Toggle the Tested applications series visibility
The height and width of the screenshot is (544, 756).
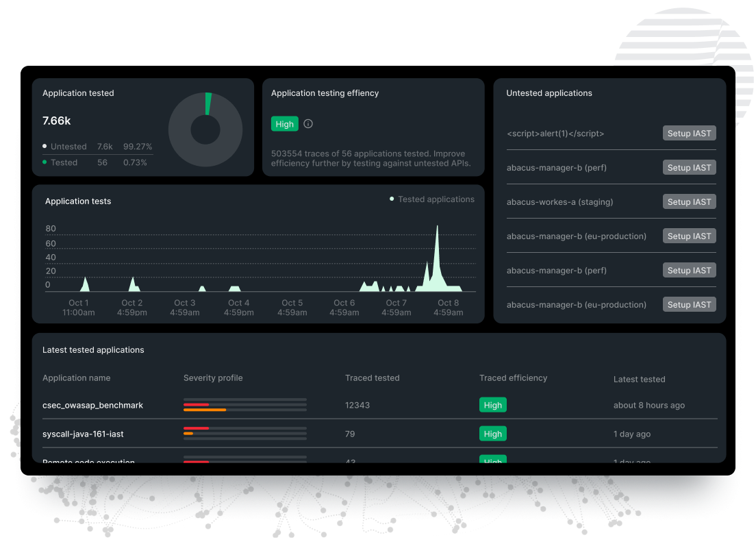[436, 199]
